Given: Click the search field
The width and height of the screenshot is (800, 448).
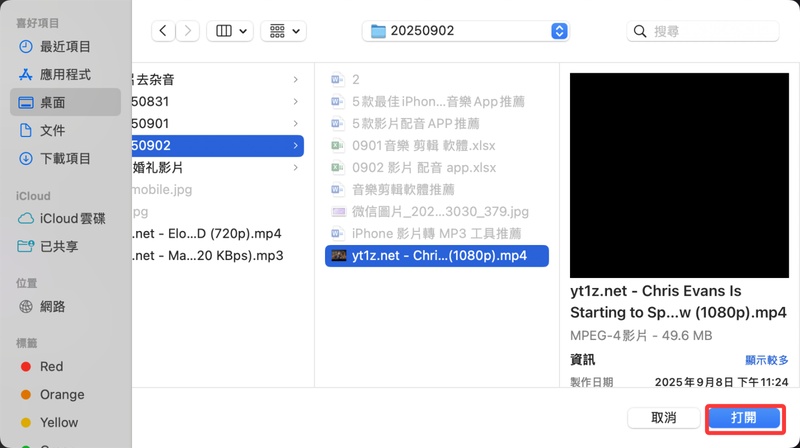Looking at the screenshot, I should [712, 31].
